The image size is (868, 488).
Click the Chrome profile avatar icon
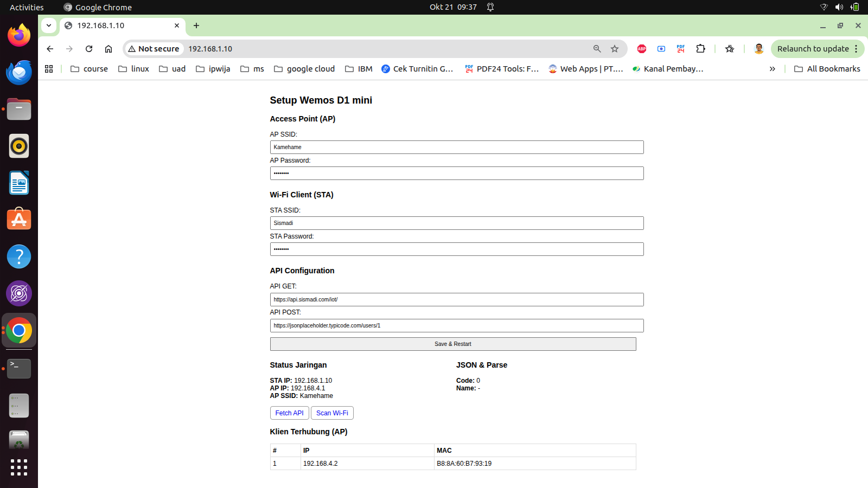click(758, 49)
